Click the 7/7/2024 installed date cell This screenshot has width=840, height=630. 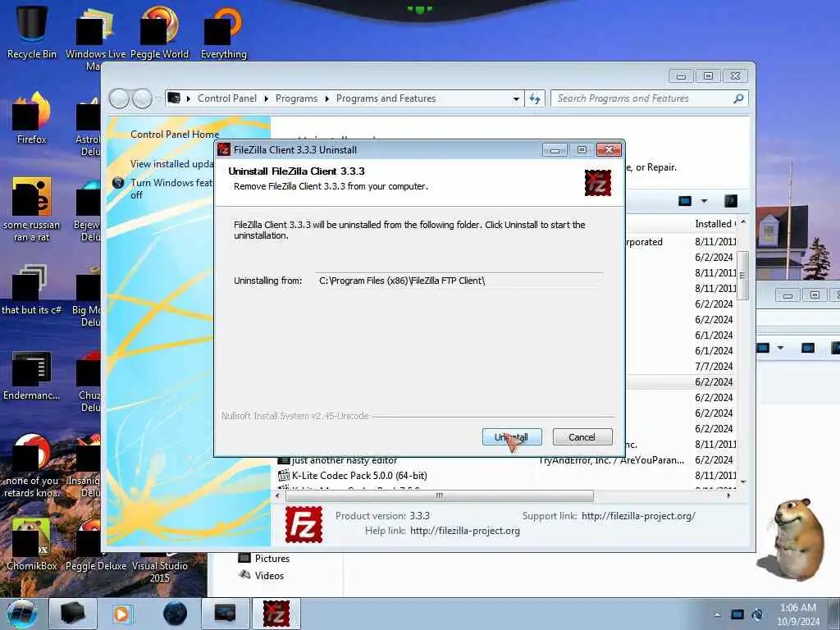tap(714, 367)
